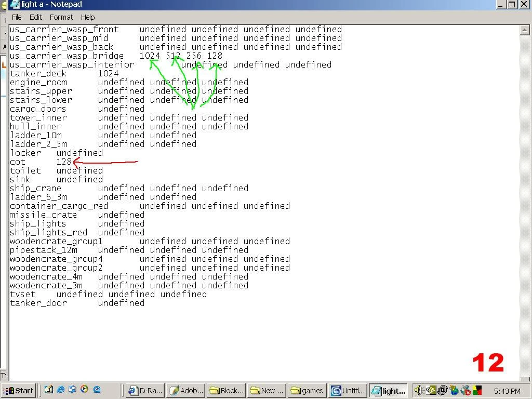Click the volume speaker tray icon
This screenshot has width=532, height=399.
(418, 390)
